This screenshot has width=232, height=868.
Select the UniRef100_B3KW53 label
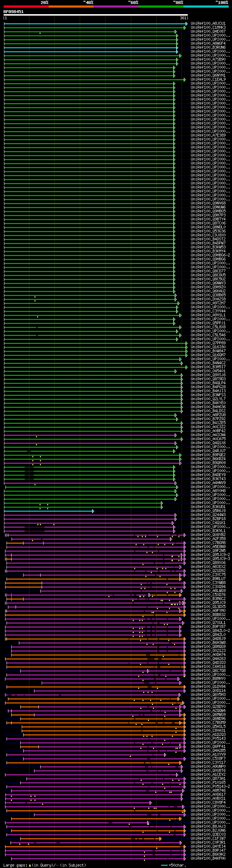tap(208, 247)
